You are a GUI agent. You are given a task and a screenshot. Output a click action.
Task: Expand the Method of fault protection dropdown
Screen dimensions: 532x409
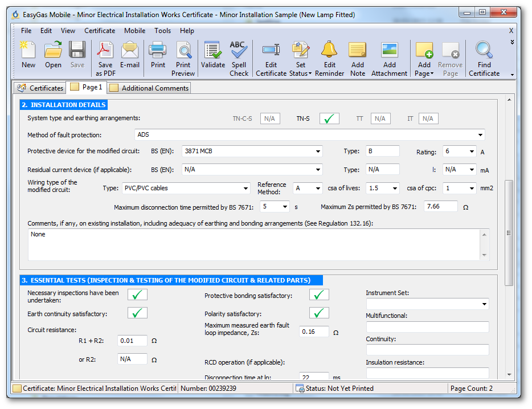pos(480,135)
